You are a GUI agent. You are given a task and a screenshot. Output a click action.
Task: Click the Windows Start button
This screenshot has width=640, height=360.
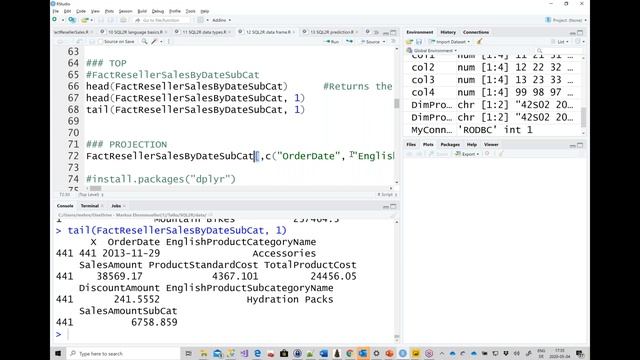pyautogui.click(x=58, y=353)
